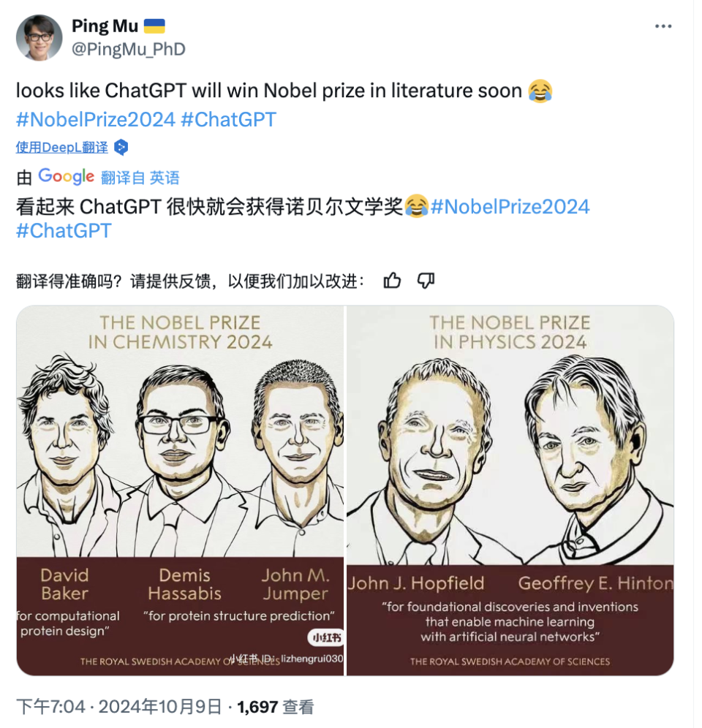Open the 使用DeepL翻译 link
This screenshot has height=728, width=702.
62,148
